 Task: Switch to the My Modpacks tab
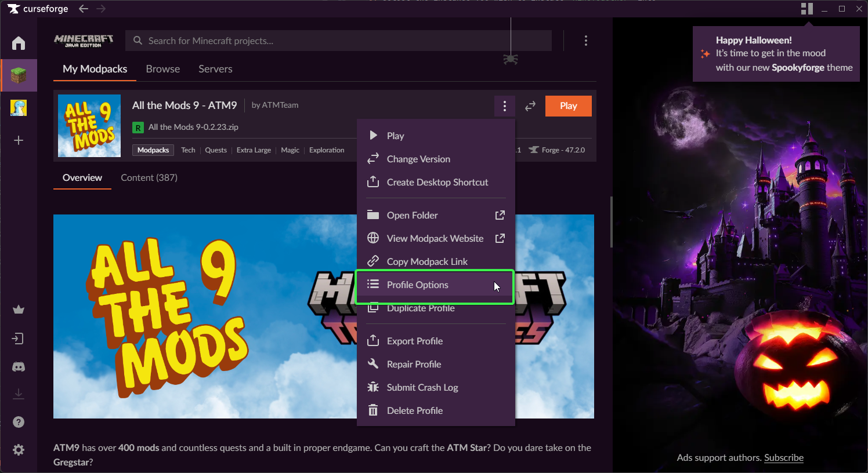click(95, 69)
